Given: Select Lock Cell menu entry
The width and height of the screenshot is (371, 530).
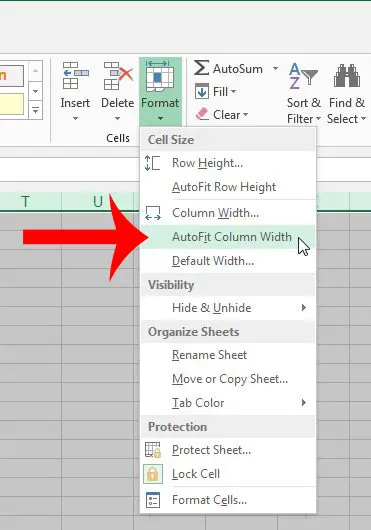Looking at the screenshot, I should [x=228, y=474].
